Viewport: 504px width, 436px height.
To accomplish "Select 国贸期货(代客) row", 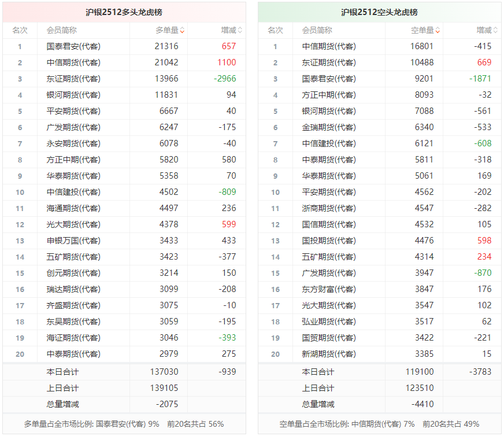I will tap(380, 338).
